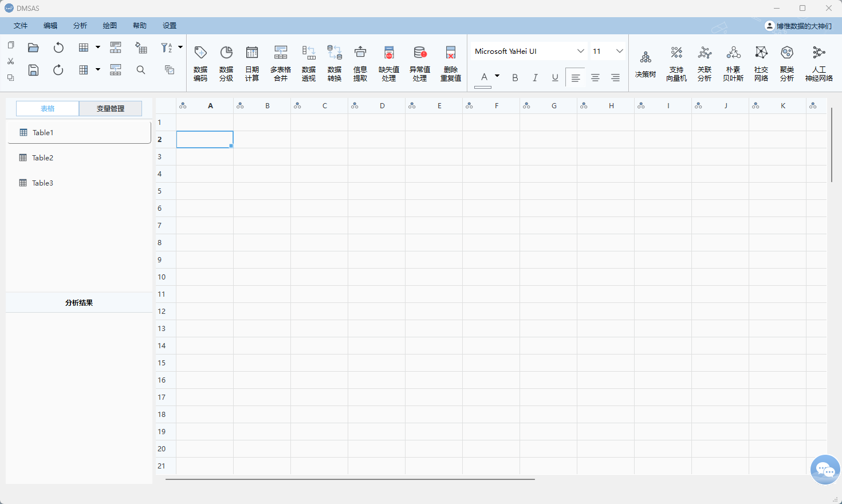Expand the filter and sort arrow
Viewport: 842px width, 504px height.
tap(180, 47)
